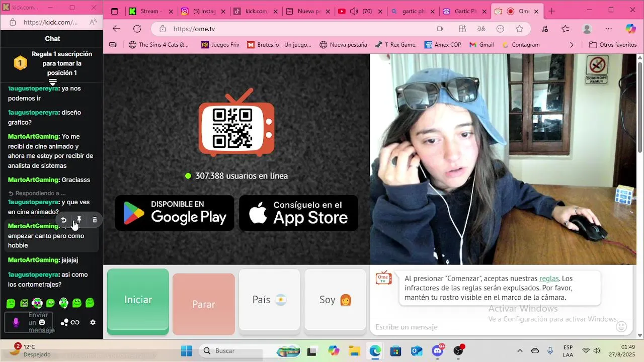Switch to the Gartic Phone tab
This screenshot has height=362, width=644.
tap(463, 11)
